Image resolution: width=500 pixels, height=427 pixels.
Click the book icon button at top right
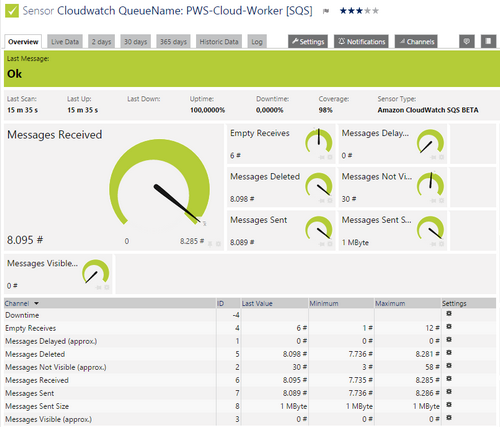coord(488,41)
